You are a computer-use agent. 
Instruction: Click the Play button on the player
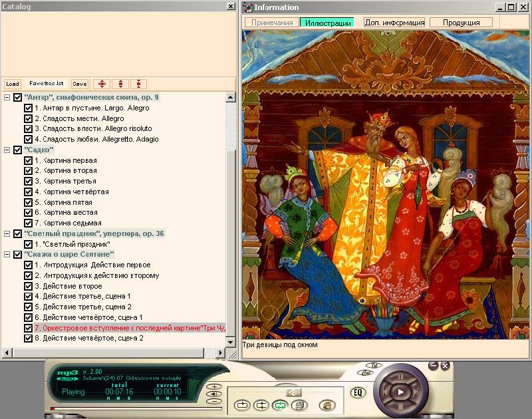pyautogui.click(x=400, y=392)
